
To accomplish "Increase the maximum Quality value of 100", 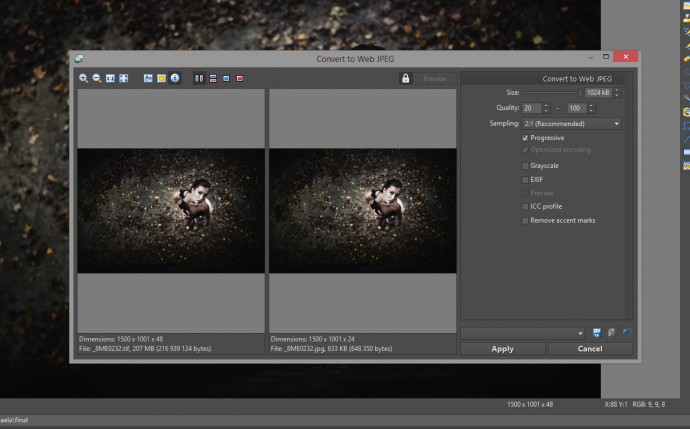I will tap(591, 106).
